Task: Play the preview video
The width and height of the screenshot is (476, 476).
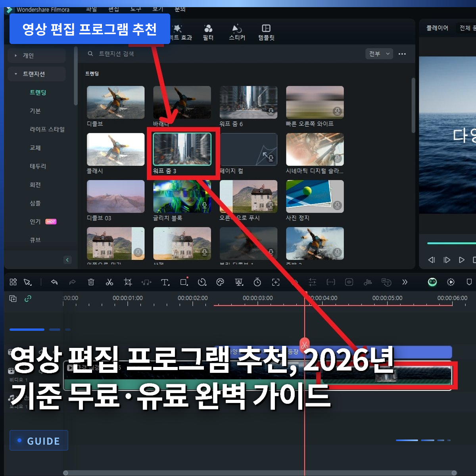Action: [462, 260]
